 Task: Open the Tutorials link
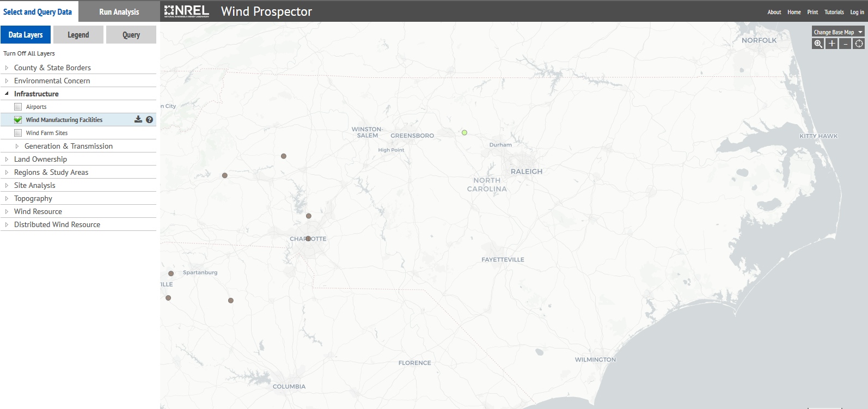click(834, 12)
